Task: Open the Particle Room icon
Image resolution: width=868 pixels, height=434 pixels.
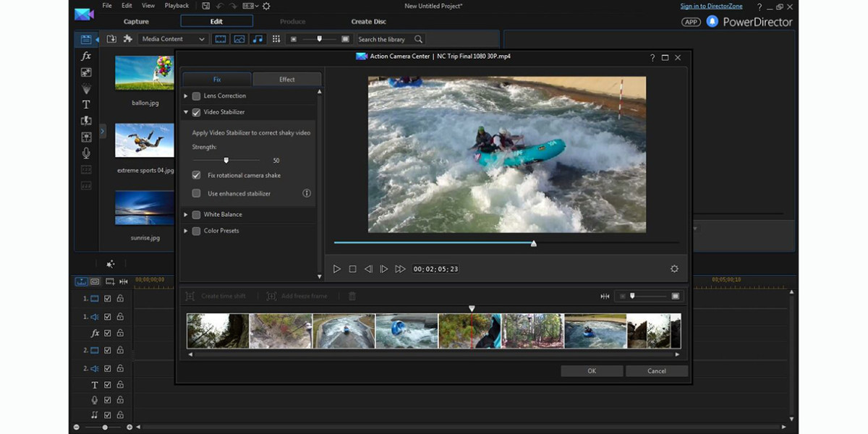Action: coord(86,88)
